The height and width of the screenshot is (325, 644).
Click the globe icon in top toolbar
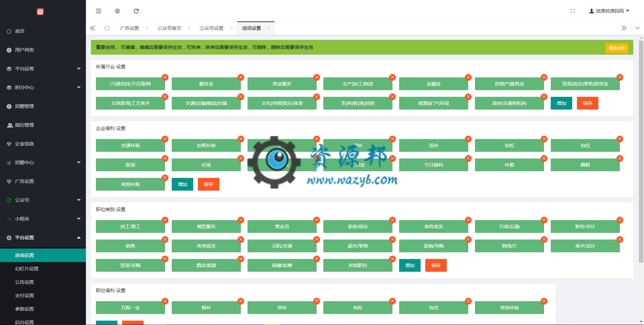(x=117, y=11)
